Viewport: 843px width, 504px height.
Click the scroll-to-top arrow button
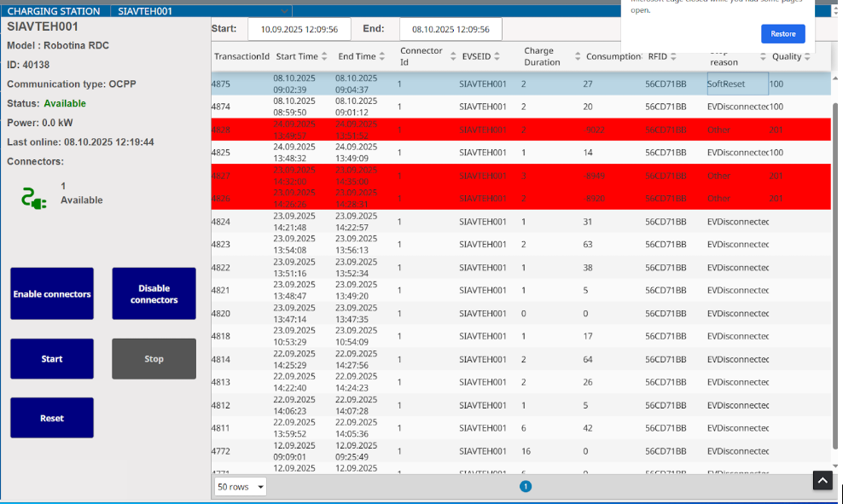tap(822, 481)
